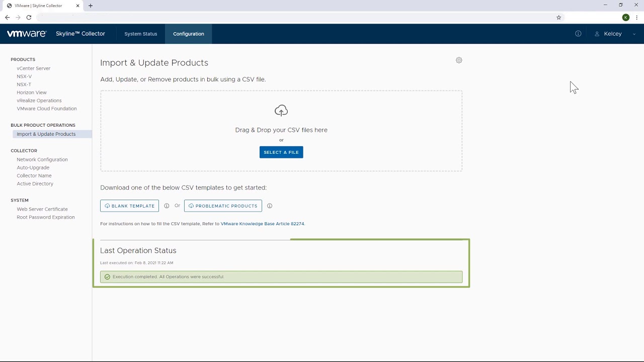644x362 pixels.
Task: Open the header info icon
Action: [578, 34]
